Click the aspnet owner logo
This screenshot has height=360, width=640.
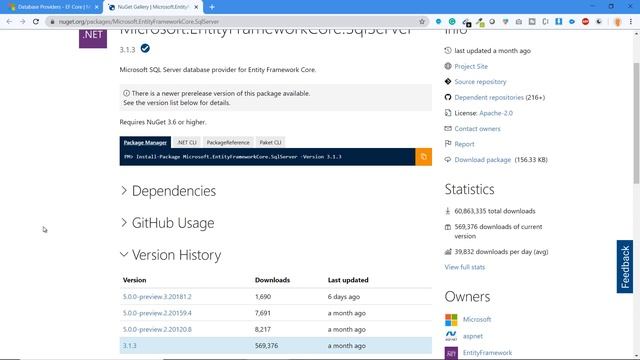coord(451,336)
